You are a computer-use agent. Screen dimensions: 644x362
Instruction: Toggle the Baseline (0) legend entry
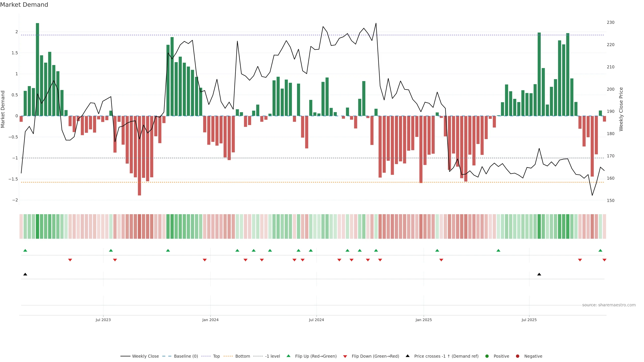[x=186, y=356]
